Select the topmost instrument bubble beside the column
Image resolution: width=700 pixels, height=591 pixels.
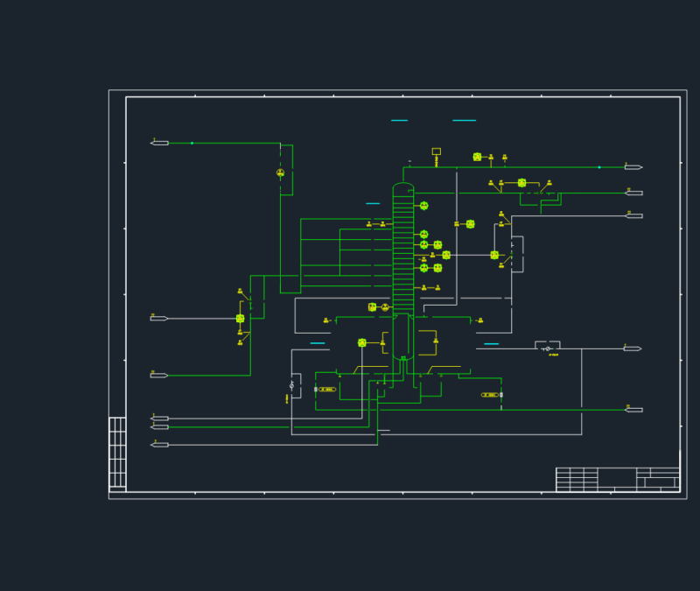coord(424,206)
